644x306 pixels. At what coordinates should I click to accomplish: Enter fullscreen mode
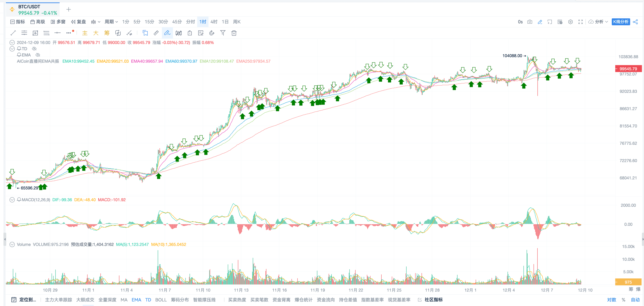(x=580, y=22)
